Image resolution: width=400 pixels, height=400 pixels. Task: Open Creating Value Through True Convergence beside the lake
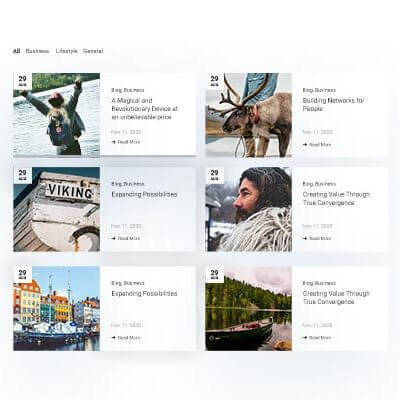pos(336,298)
